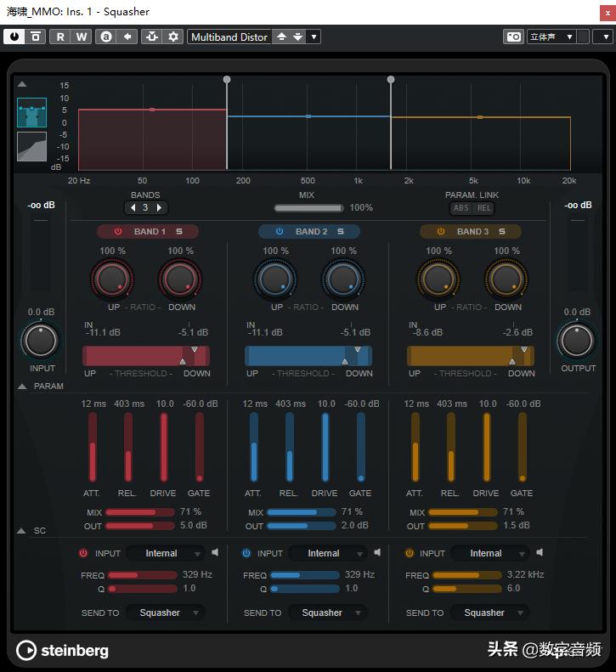Click the Band 2 side-chain listen speaker icon
This screenshot has width=616, height=672.
point(377,552)
